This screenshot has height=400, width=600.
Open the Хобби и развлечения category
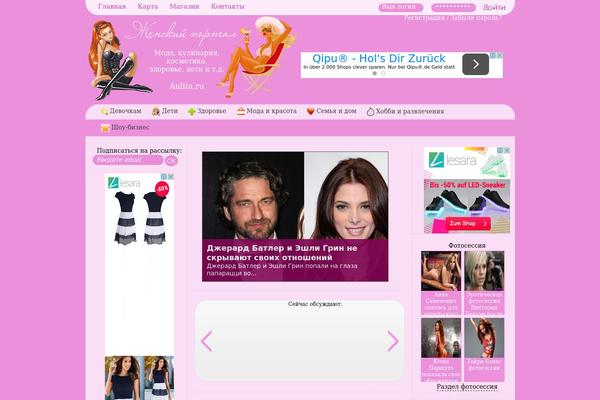click(410, 111)
